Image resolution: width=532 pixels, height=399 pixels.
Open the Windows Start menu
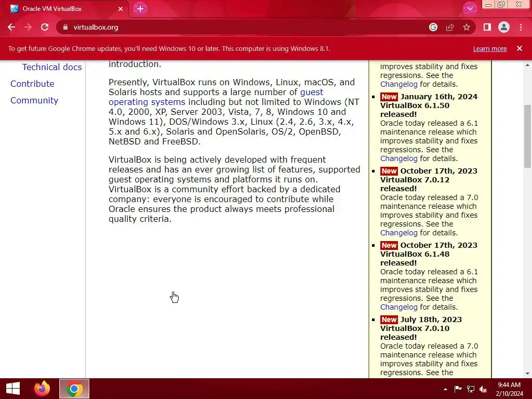point(13,389)
